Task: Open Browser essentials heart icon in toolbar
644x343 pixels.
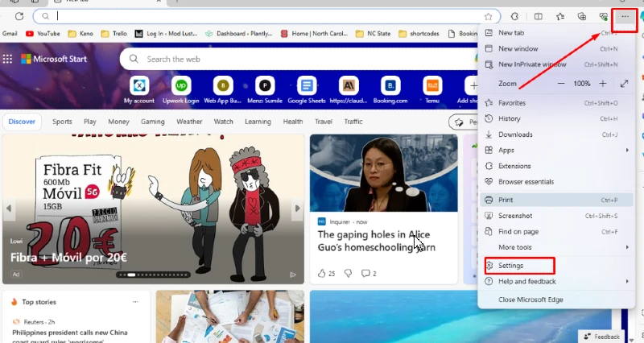Action: pyautogui.click(x=603, y=16)
